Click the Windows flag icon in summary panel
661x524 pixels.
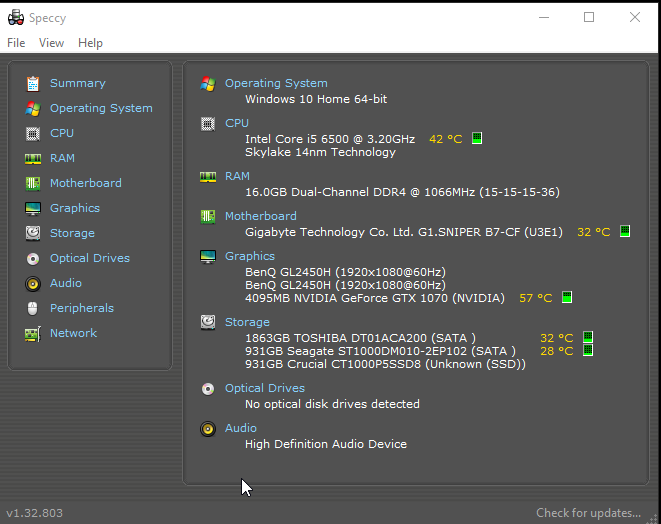pyautogui.click(x=208, y=83)
